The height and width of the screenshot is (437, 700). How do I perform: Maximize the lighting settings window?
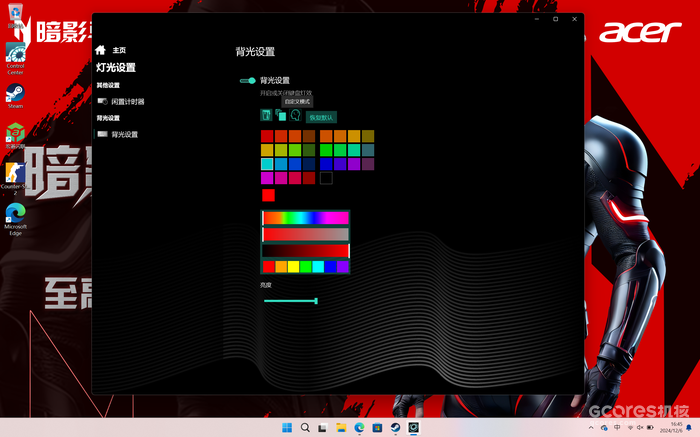click(555, 19)
